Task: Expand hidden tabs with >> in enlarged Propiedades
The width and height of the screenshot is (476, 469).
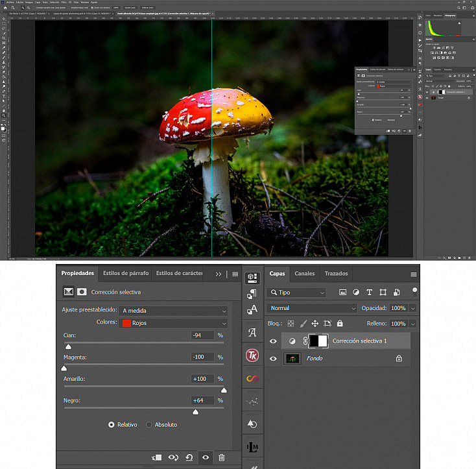Action: point(219,274)
